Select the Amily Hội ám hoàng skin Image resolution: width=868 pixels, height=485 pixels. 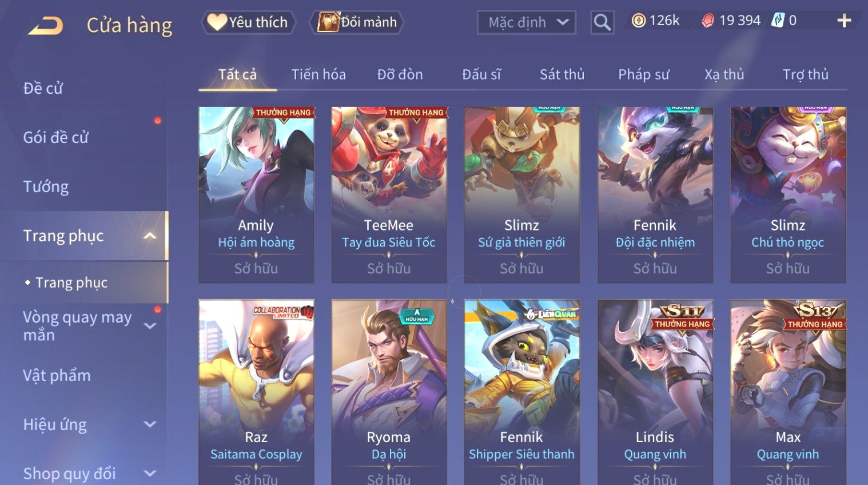(x=256, y=194)
